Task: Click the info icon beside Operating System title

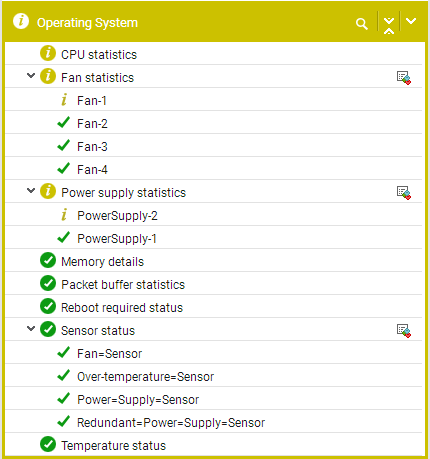Action: [21, 21]
